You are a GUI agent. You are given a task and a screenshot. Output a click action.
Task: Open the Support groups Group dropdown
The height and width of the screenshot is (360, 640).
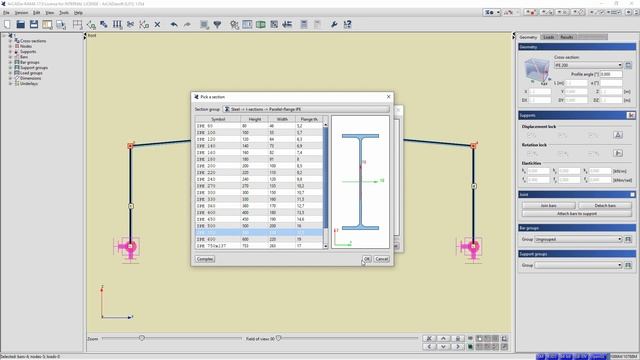pyautogui.click(x=578, y=265)
